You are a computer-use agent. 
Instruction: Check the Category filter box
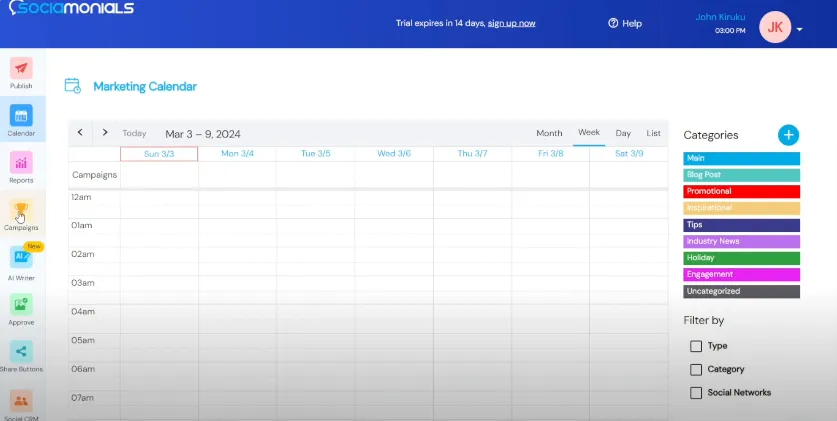(696, 369)
